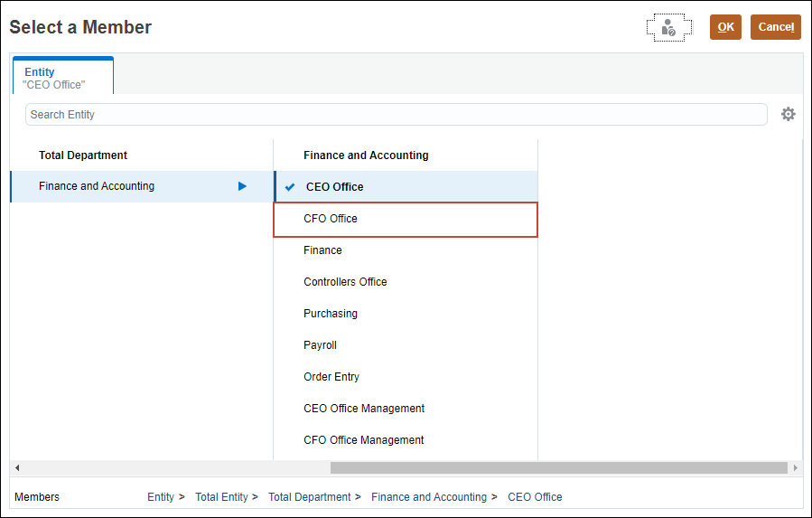The height and width of the screenshot is (518, 812).
Task: Click the Members label in the footer
Action: [x=37, y=496]
